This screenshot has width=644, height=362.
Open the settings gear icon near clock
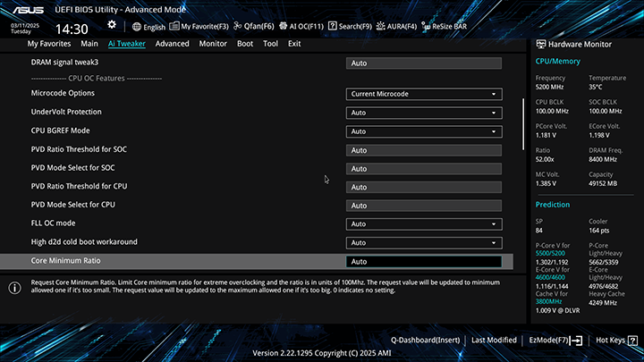[112, 25]
